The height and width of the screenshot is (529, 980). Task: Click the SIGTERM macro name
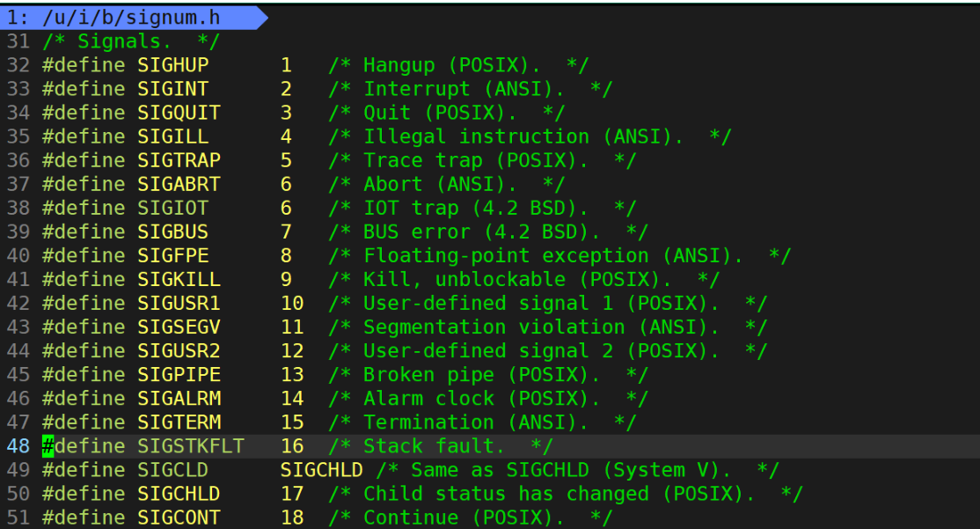click(x=179, y=422)
